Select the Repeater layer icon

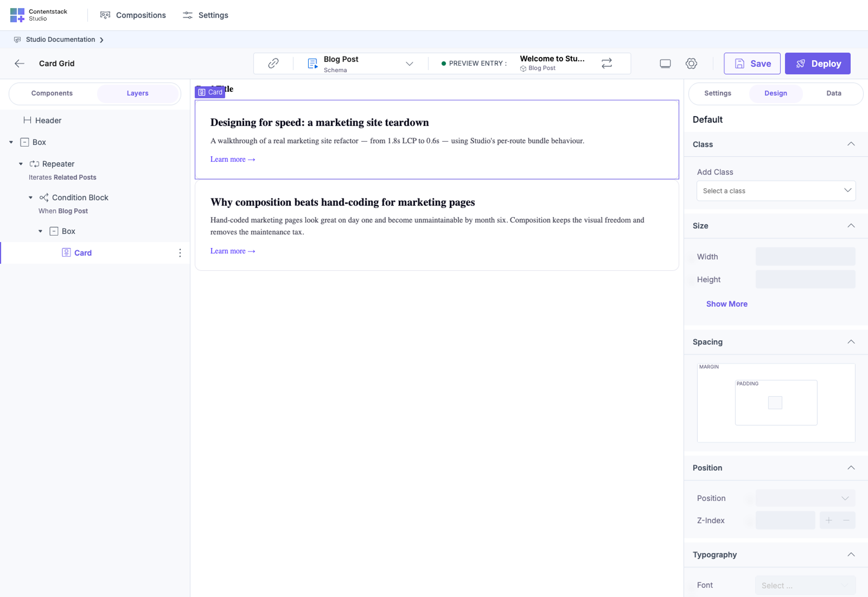tap(34, 164)
